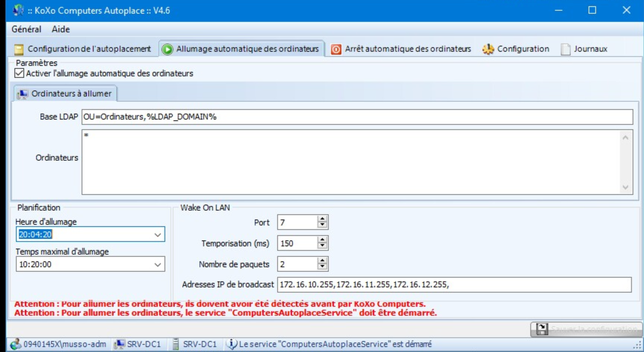Increase Nombre de paquets with up arrow
The image size is (644, 352).
(x=322, y=261)
